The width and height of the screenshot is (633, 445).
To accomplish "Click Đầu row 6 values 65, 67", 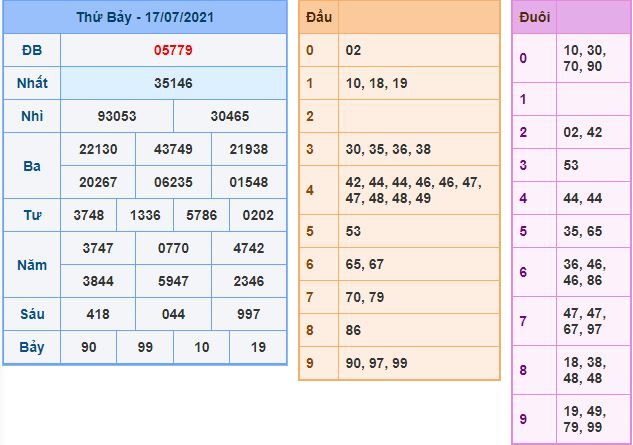I will pos(365,264).
